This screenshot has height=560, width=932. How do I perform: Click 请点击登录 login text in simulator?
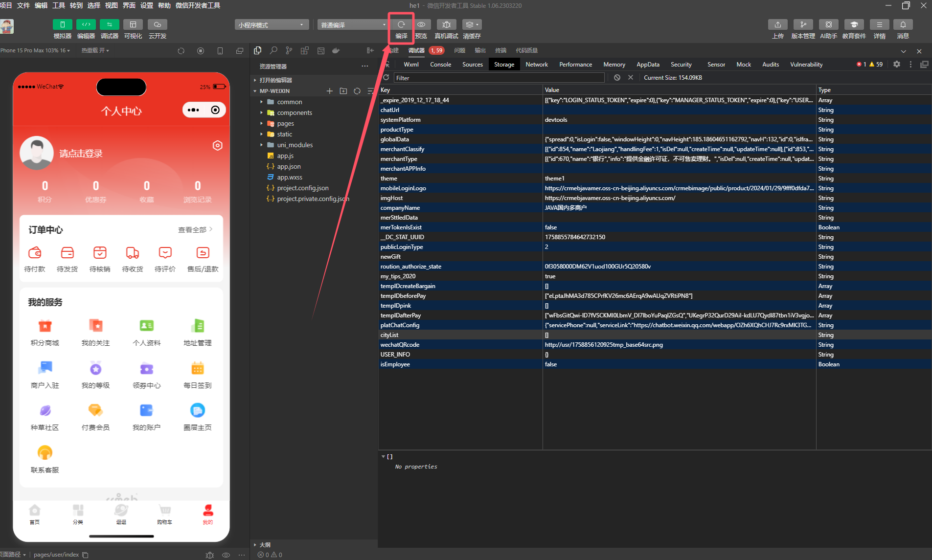(81, 154)
